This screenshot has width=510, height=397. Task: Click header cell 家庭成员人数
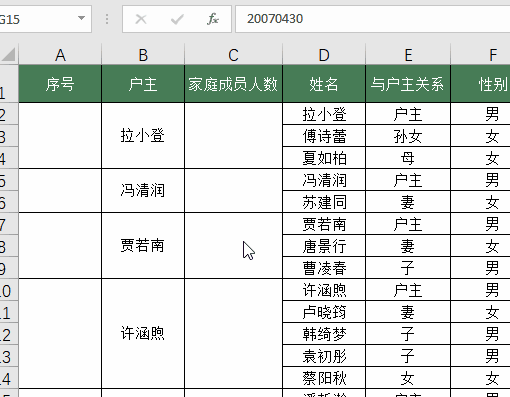[233, 84]
